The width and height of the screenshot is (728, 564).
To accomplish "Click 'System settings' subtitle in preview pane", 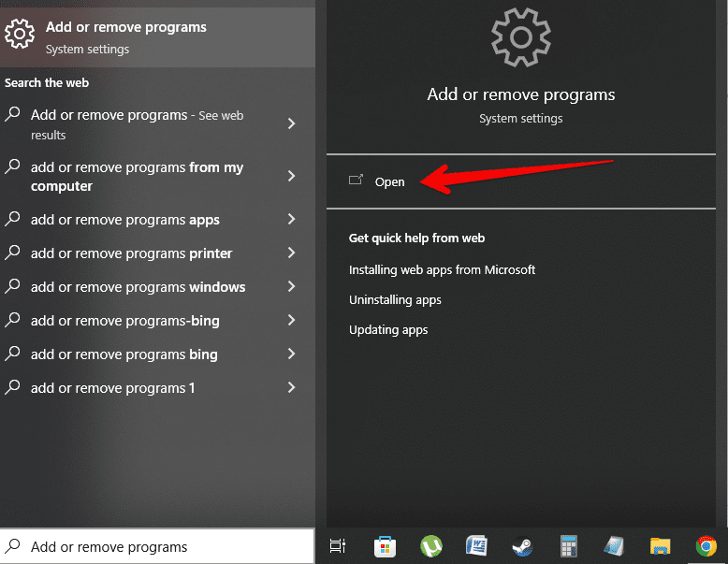I will [x=521, y=119].
